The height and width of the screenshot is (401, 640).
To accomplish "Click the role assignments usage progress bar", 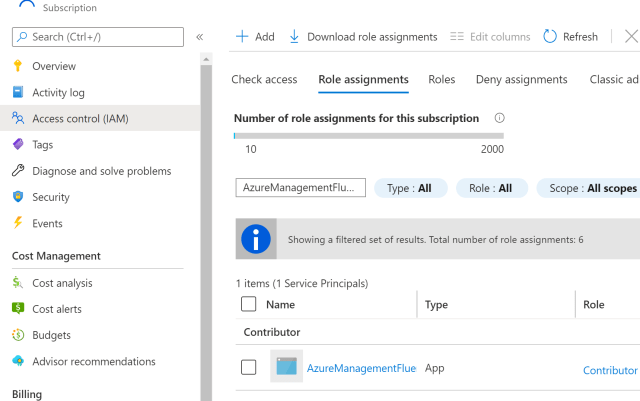I will (368, 134).
